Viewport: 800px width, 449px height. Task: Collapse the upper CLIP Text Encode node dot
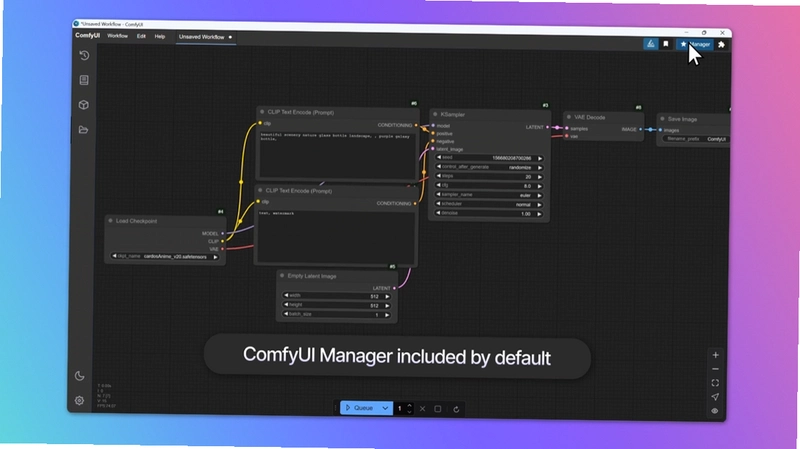(x=262, y=112)
